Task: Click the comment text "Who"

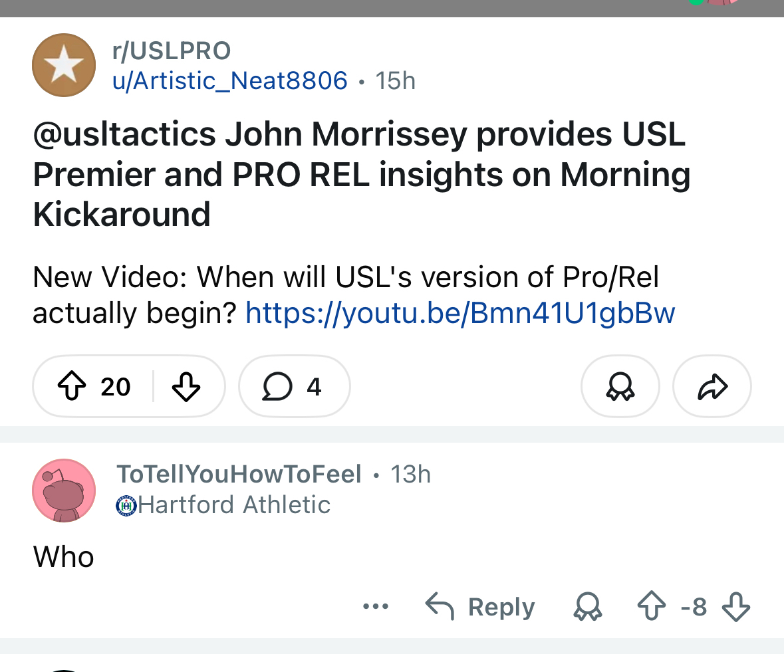Action: [x=64, y=557]
